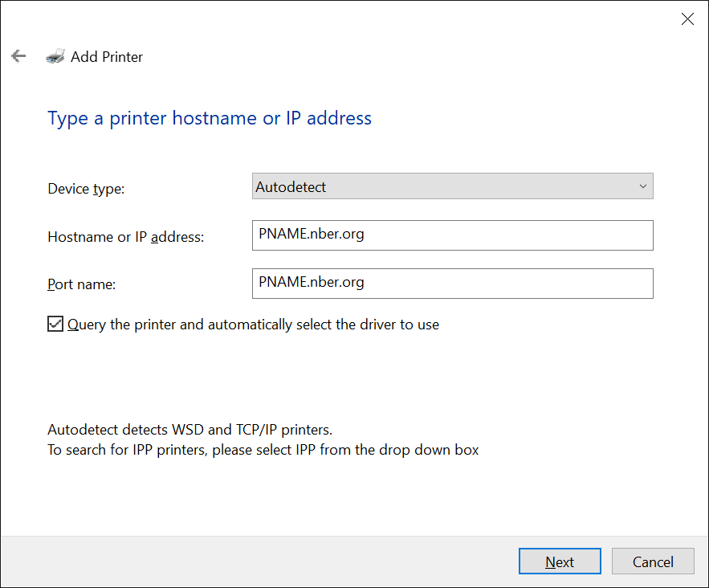This screenshot has width=709, height=588.
Task: Expand the Autodetect combo box chevron
Action: [x=642, y=186]
